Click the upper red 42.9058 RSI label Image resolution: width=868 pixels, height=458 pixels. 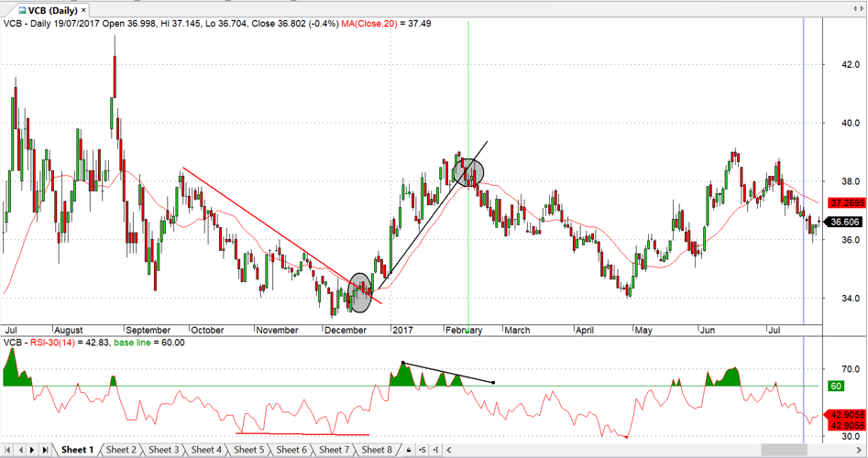[847, 414]
